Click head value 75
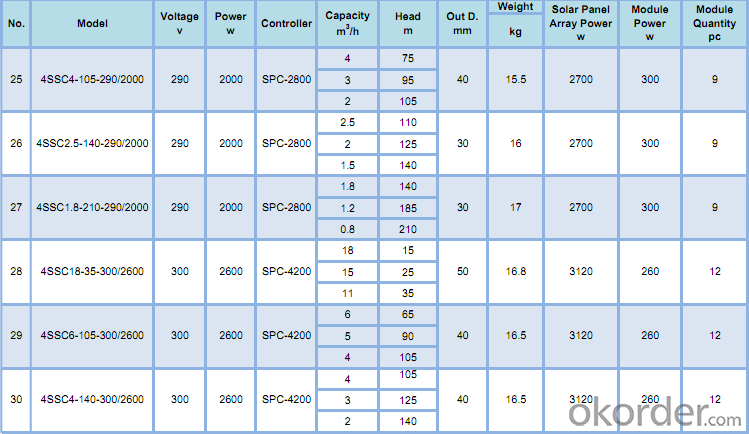Viewport: 749px width, 434px height. (x=407, y=58)
